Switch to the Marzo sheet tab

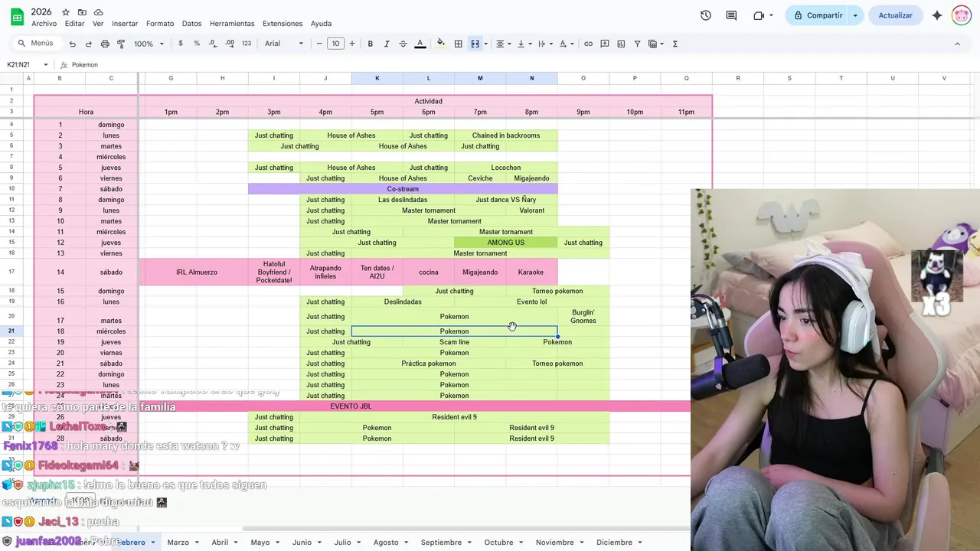point(178,542)
